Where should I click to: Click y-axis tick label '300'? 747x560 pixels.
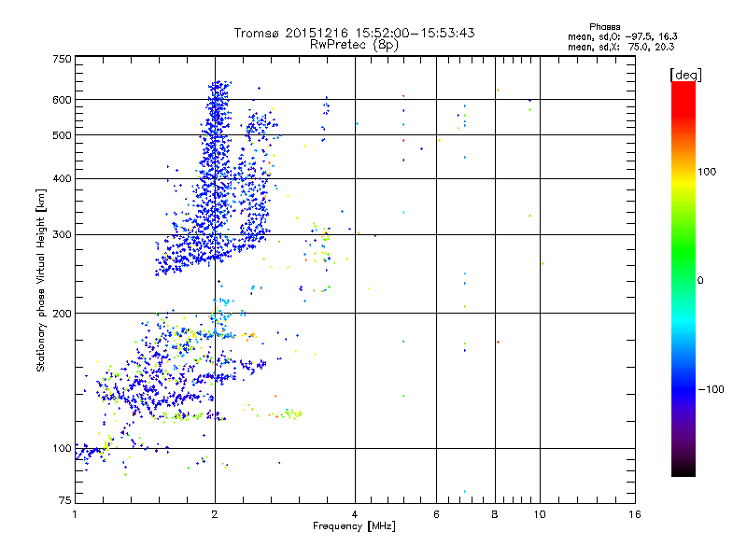pyautogui.click(x=63, y=235)
